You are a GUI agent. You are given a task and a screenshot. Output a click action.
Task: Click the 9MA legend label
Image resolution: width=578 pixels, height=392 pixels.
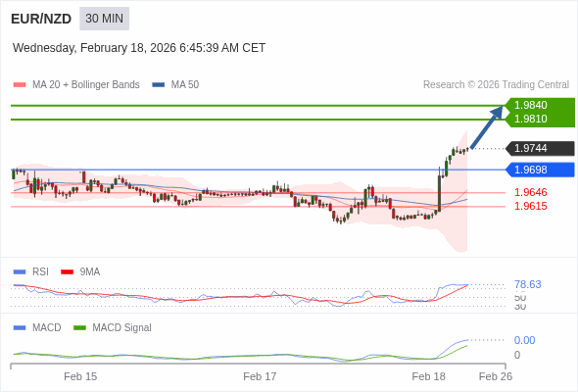pyautogui.click(x=90, y=272)
